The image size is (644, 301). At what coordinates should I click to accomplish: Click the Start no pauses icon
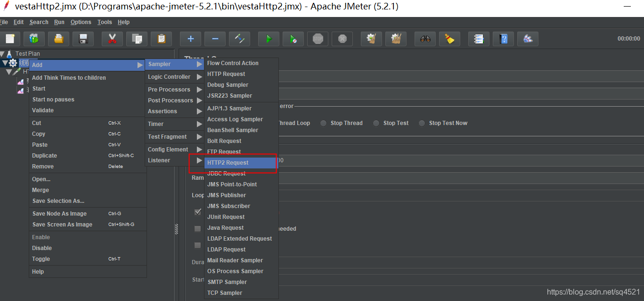(x=293, y=39)
